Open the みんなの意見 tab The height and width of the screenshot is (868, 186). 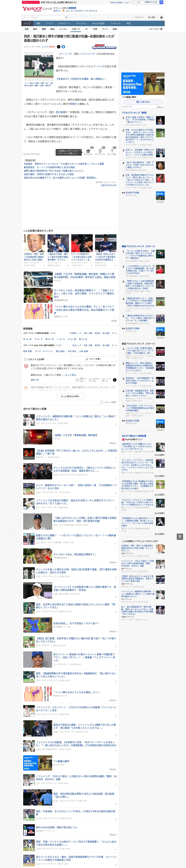99,24
